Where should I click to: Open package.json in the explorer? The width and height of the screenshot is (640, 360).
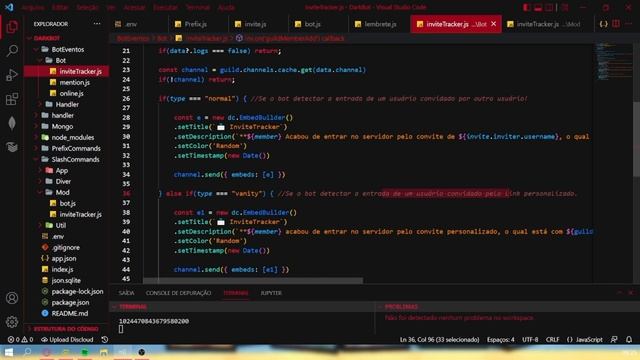coord(67,302)
